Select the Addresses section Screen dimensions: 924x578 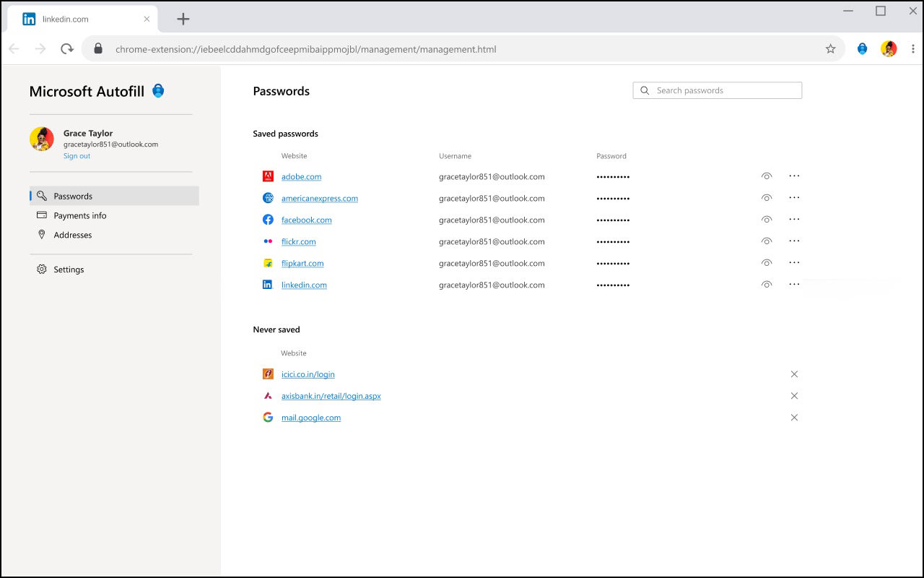pyautogui.click(x=74, y=235)
